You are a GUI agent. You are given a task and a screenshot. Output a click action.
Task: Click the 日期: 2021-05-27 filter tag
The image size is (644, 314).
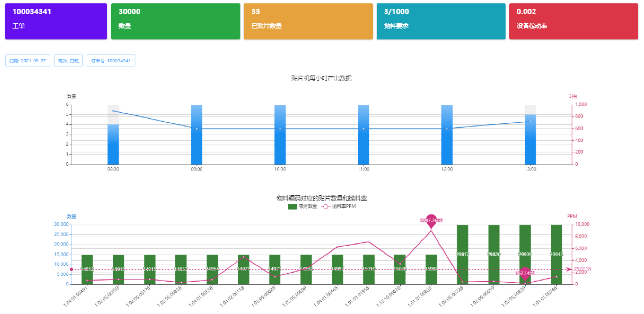(27, 60)
